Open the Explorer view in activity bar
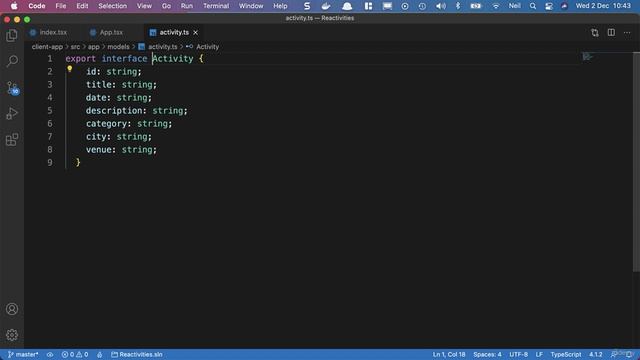Screen dimensions: 640x360 [12, 36]
